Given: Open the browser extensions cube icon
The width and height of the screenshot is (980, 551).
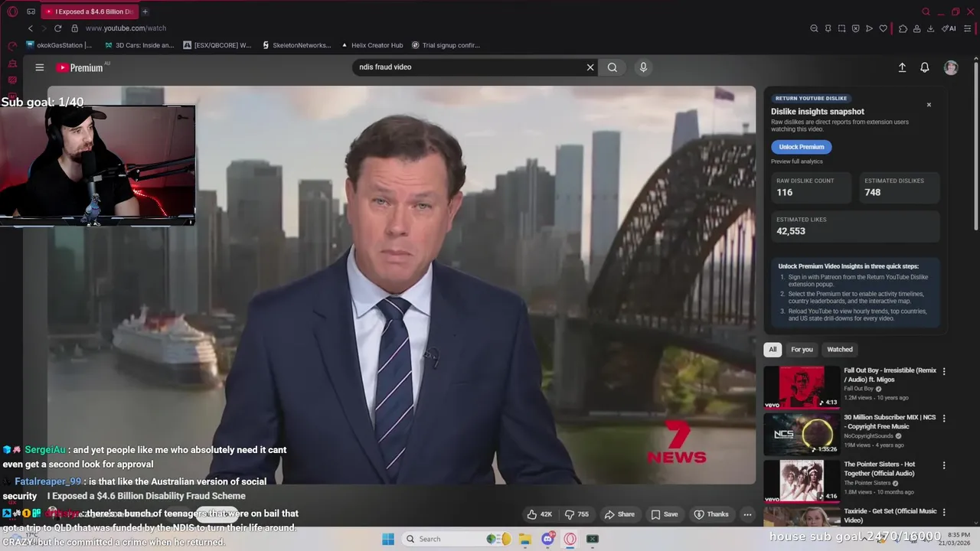Looking at the screenshot, I should coord(903,28).
